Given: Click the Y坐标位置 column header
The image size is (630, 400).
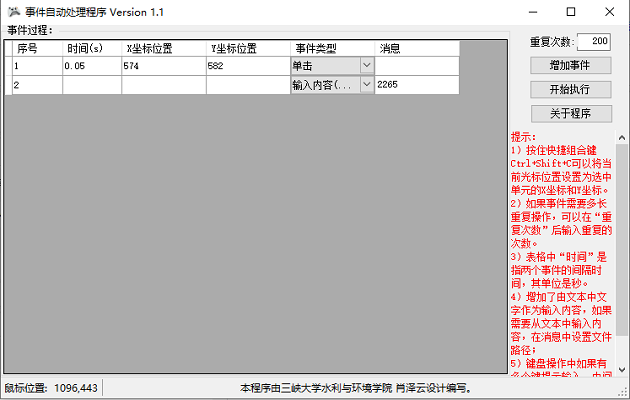Looking at the screenshot, I should [x=248, y=49].
